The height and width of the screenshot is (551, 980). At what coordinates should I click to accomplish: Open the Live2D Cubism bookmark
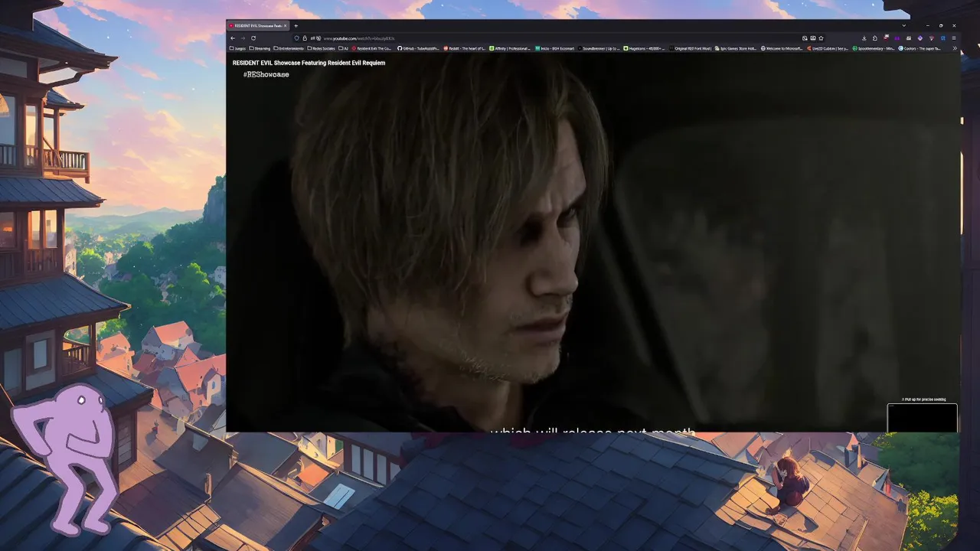click(828, 48)
